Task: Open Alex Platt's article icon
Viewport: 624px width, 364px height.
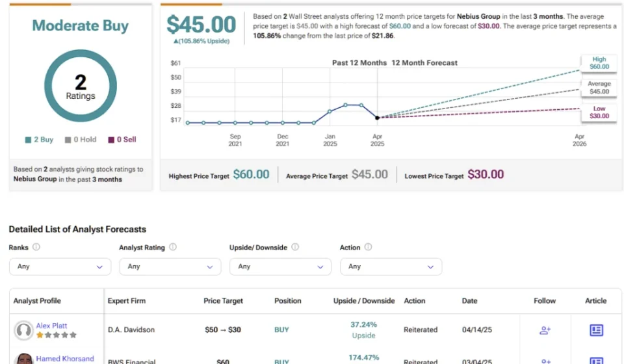Action: 596,330
